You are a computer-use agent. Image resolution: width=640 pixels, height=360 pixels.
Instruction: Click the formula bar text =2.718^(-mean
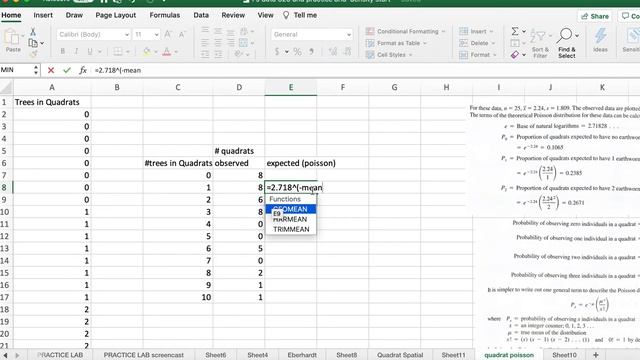pyautogui.click(x=118, y=70)
